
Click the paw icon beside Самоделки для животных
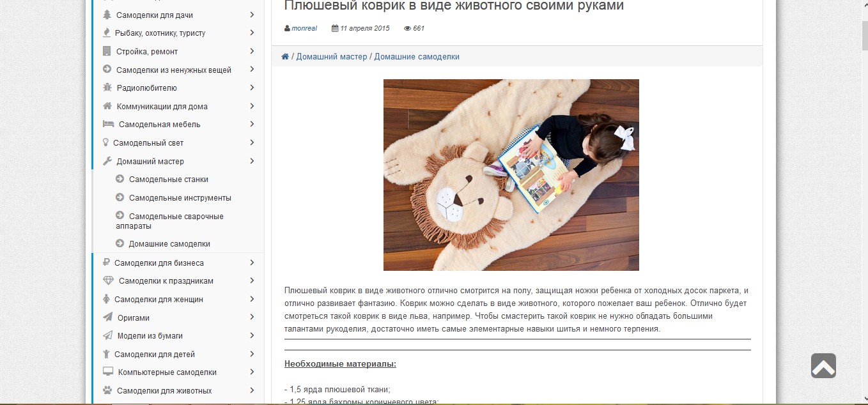click(107, 390)
